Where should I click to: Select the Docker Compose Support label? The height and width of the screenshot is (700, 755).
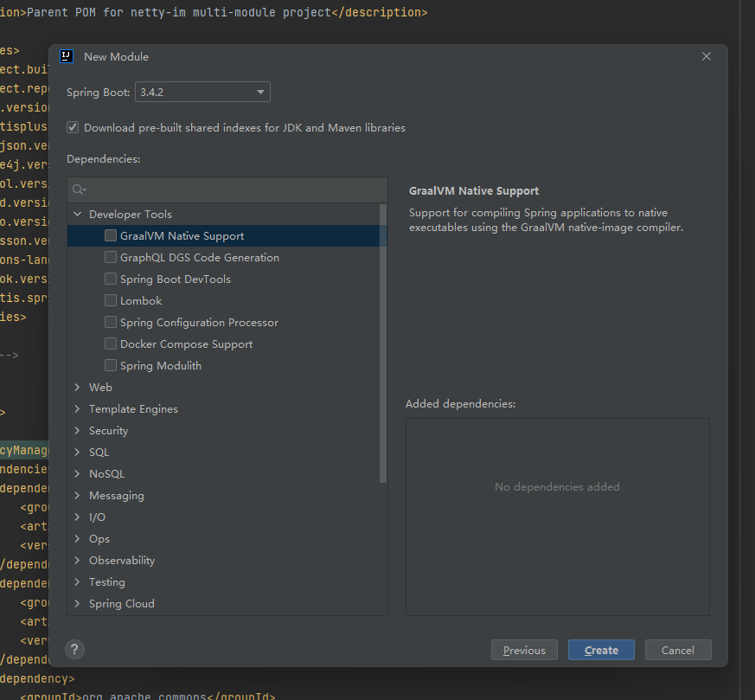pos(186,344)
